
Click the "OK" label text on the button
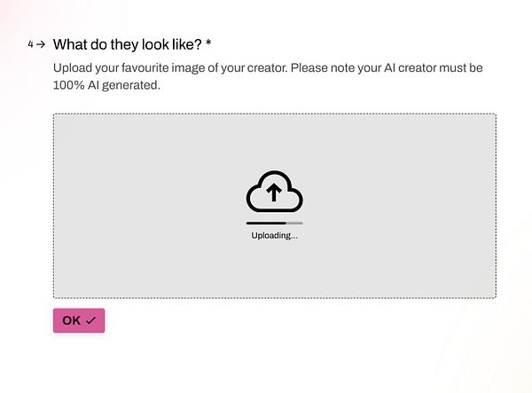point(72,320)
